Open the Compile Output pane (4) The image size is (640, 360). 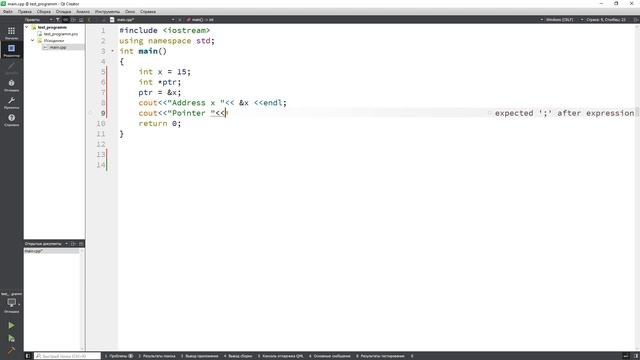click(238, 356)
